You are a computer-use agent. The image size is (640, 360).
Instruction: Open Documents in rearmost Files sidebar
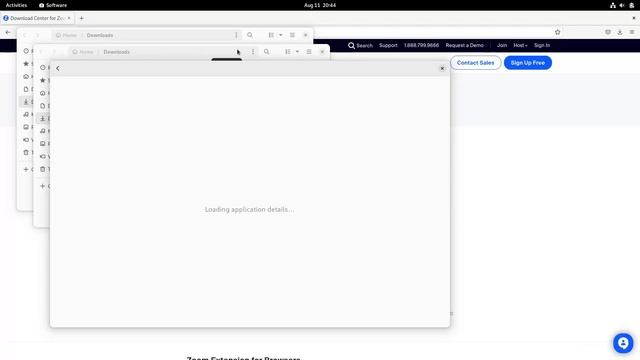click(x=27, y=89)
